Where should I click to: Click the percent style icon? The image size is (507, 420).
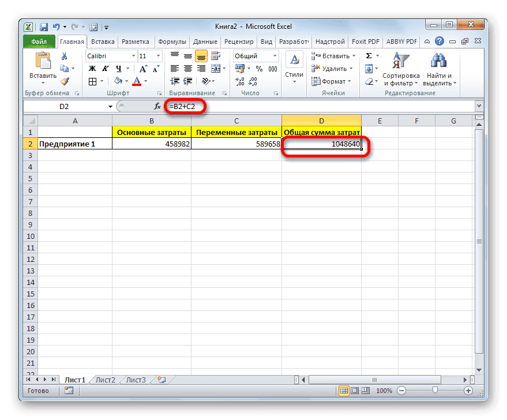[x=259, y=69]
